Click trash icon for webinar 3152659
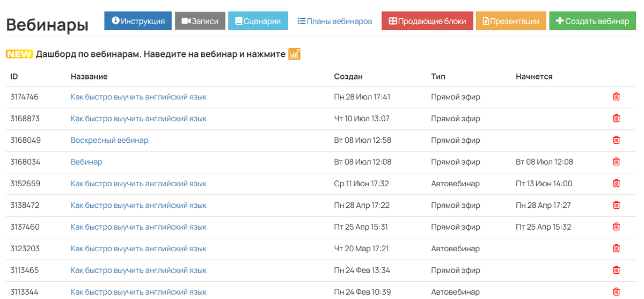 point(616,184)
